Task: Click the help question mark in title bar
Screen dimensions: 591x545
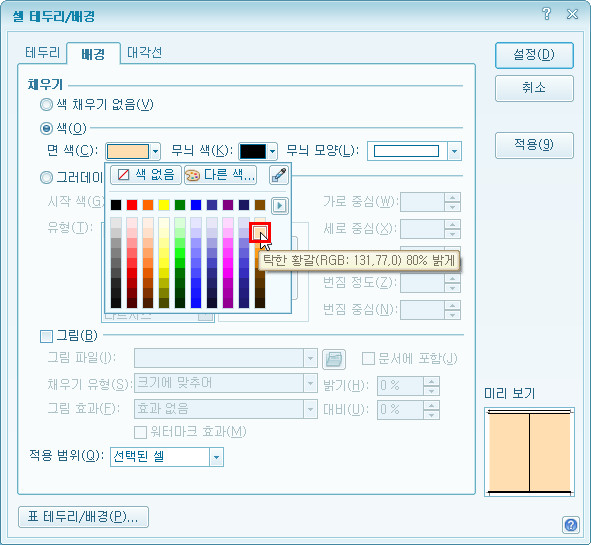Action: click(x=546, y=14)
